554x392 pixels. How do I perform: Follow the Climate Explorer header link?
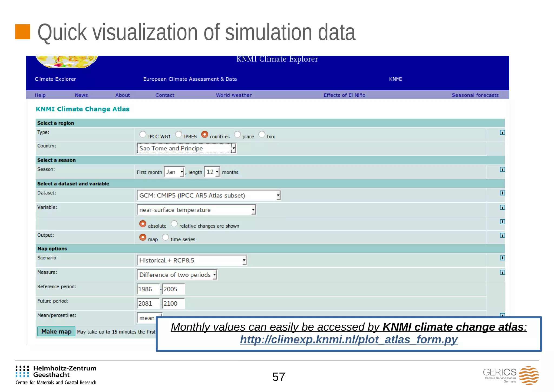coord(55,79)
